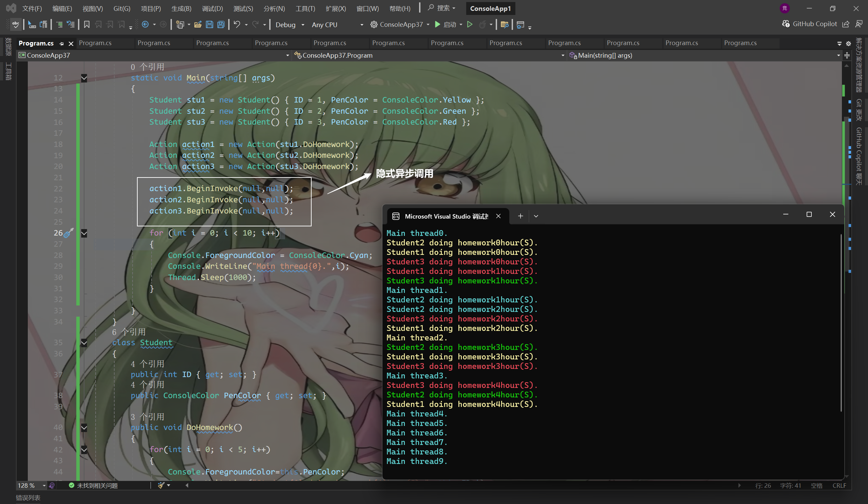Open the active files list dropdown arrow
Image resolution: width=868 pixels, height=504 pixels.
[x=840, y=43]
